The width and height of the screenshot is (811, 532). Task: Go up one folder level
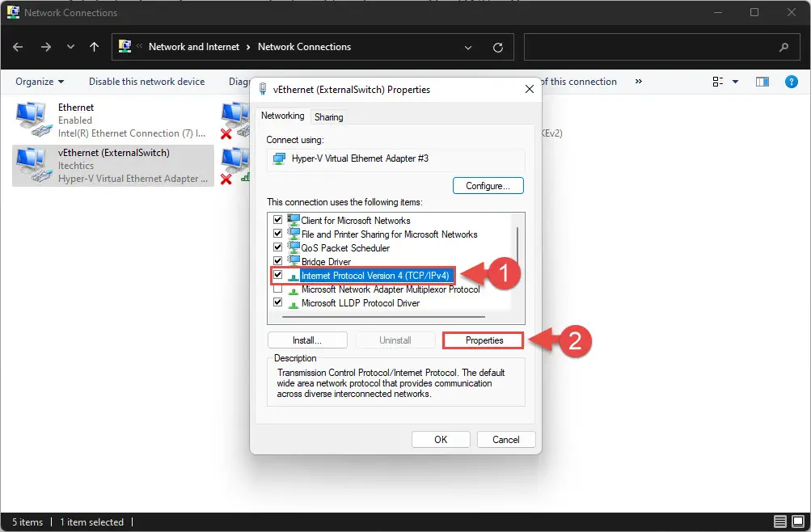(x=94, y=47)
